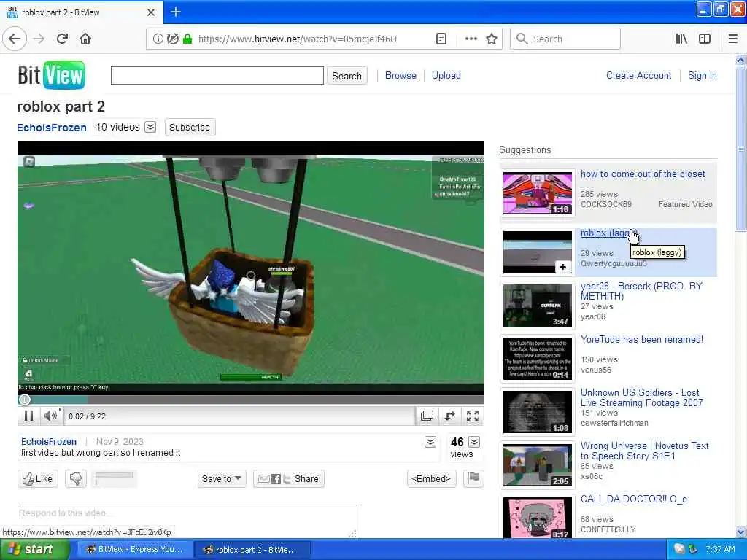Open the Windows start menu

(34, 550)
